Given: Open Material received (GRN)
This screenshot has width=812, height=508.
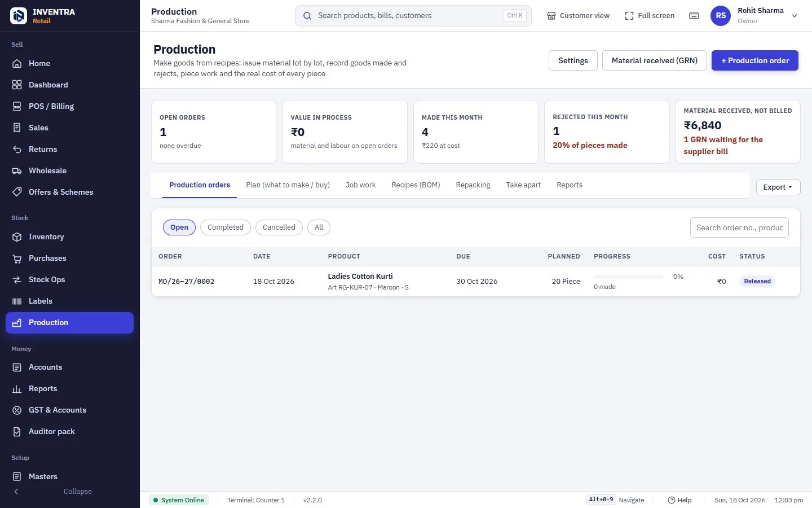Looking at the screenshot, I should coord(655,60).
